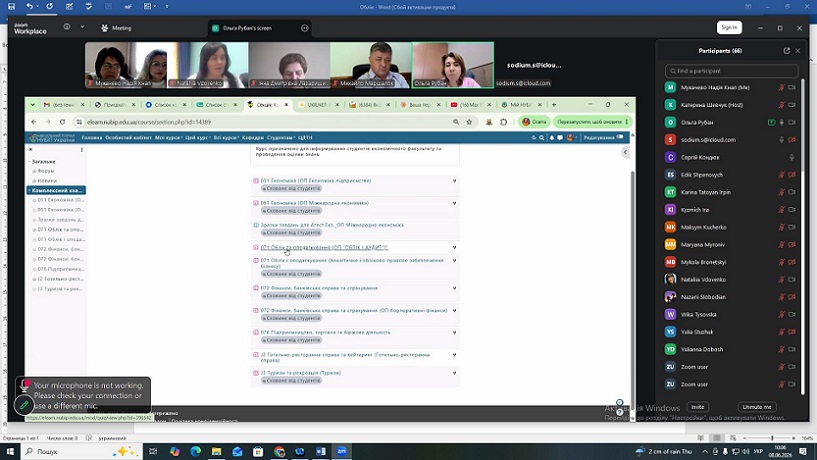Click the Unmute me button

[757, 407]
